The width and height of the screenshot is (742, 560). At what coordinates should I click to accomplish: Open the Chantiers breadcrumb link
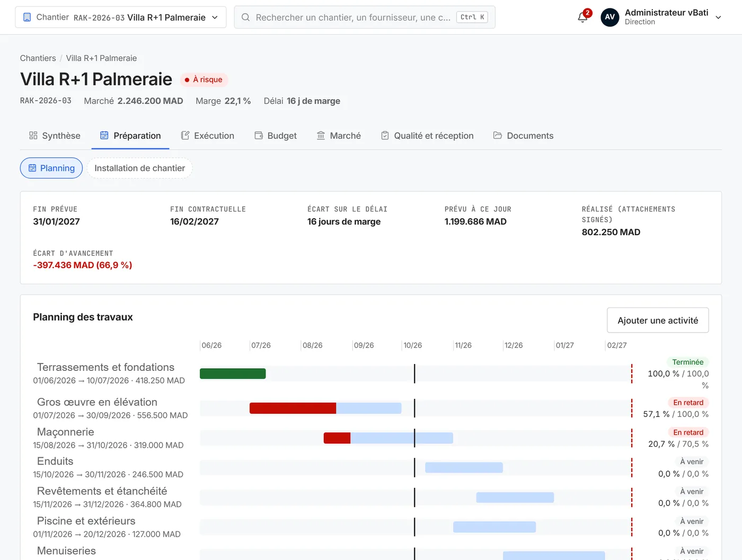point(38,58)
